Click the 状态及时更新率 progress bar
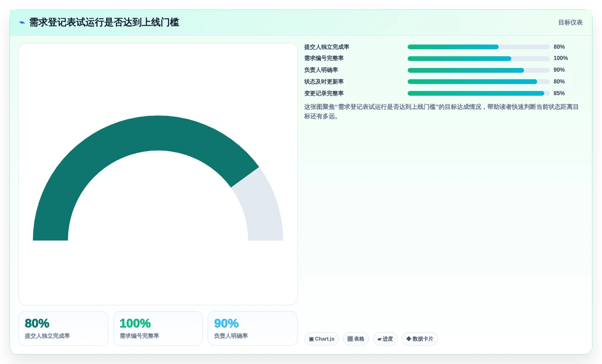The height and width of the screenshot is (364, 602). click(479, 82)
